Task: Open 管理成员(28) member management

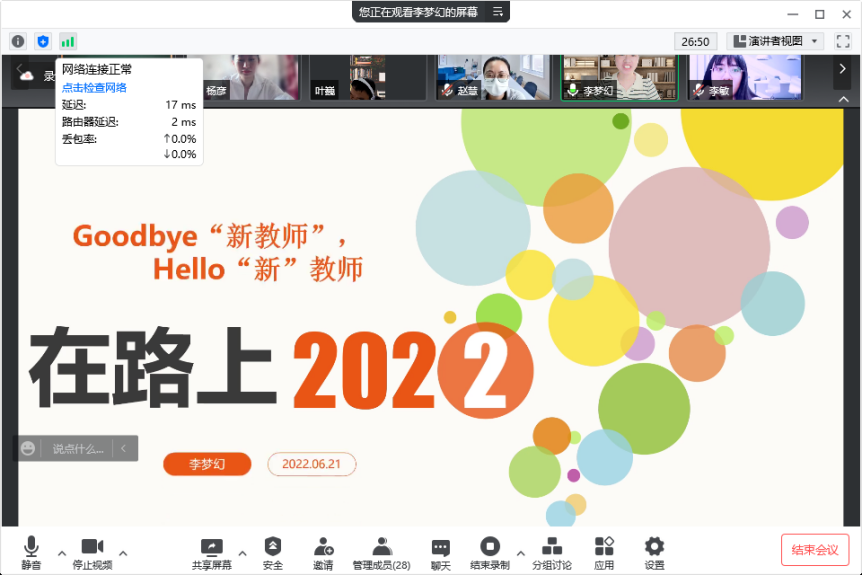Action: pos(382,552)
